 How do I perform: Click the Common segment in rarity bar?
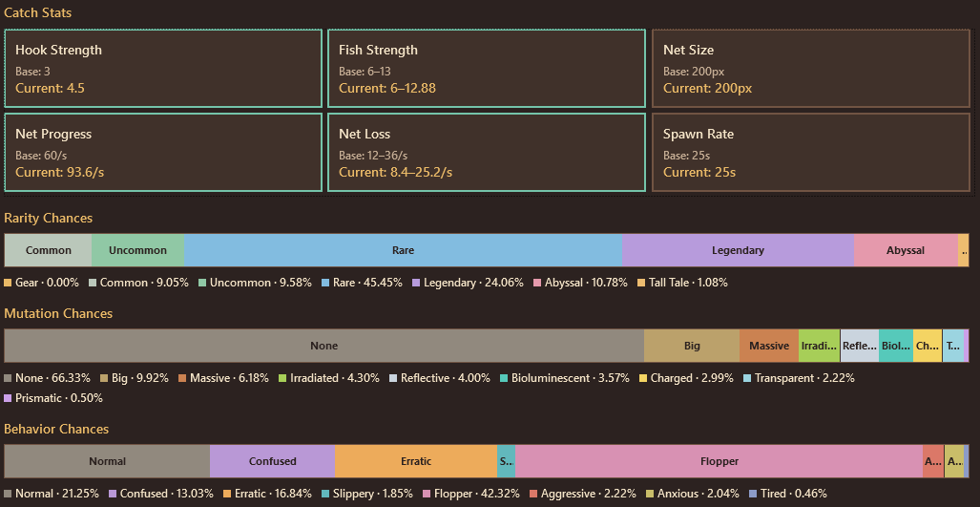(x=48, y=250)
